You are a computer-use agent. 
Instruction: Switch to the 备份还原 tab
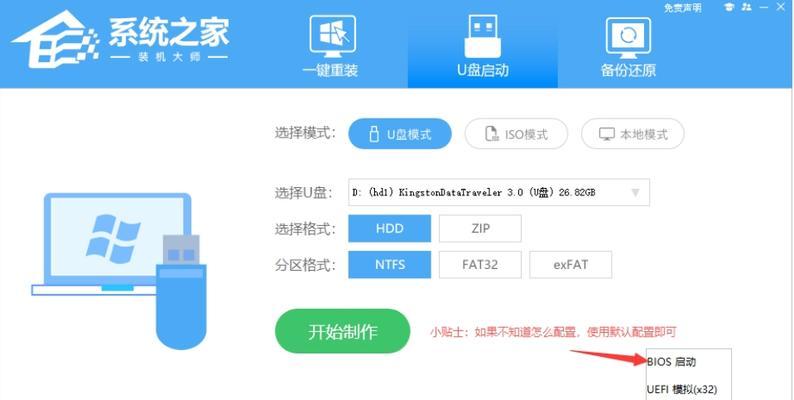click(x=628, y=70)
